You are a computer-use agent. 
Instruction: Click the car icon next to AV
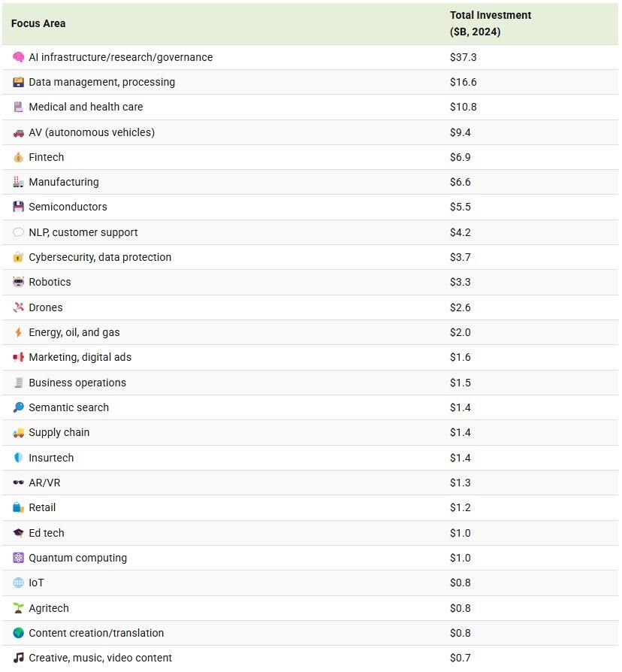[18, 132]
